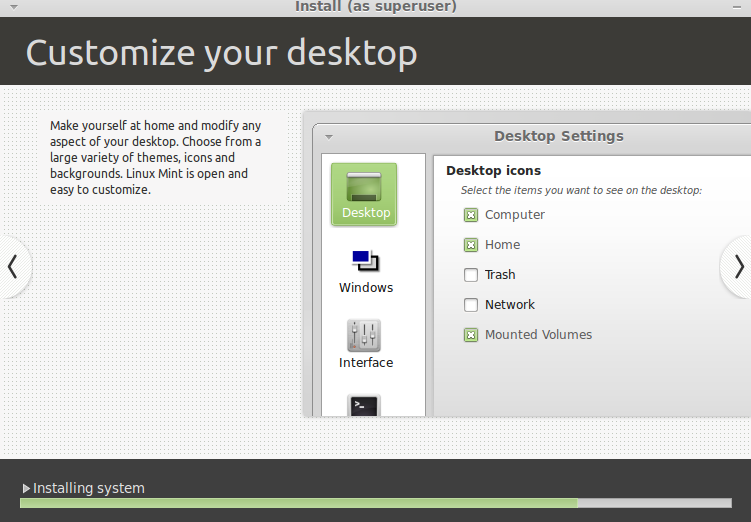The image size is (751, 522).
Task: Uncheck the Home desktop icon checkbox
Action: tap(471, 245)
